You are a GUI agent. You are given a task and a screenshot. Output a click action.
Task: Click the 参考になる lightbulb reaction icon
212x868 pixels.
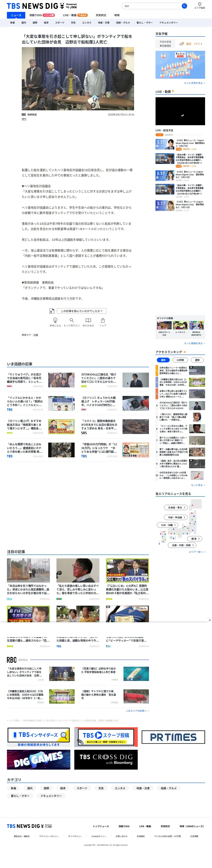click(55, 320)
